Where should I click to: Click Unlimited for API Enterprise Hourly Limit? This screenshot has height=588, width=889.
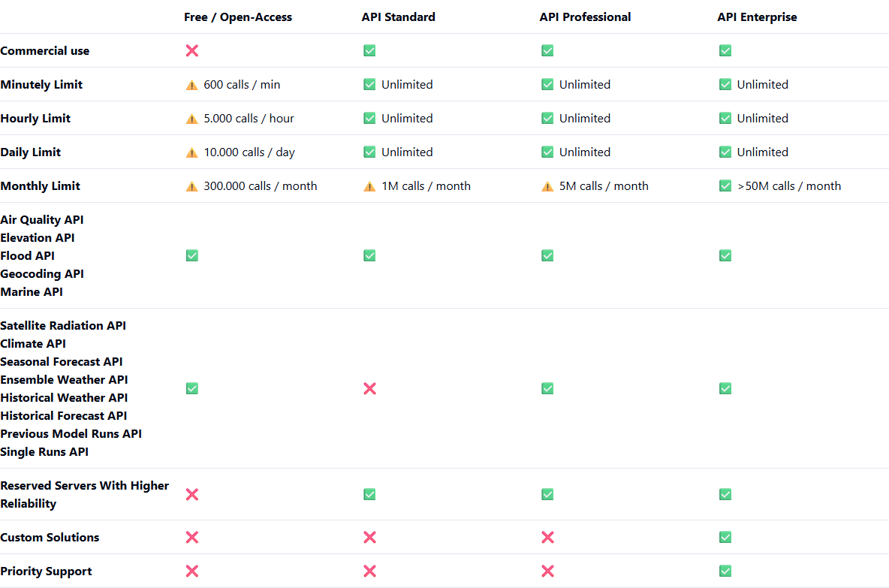click(763, 118)
